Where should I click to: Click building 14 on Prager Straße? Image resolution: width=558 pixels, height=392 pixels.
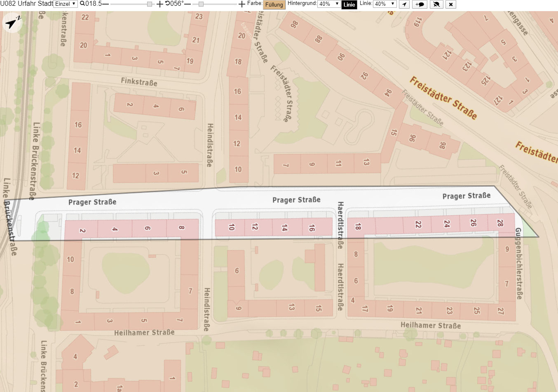284,228
